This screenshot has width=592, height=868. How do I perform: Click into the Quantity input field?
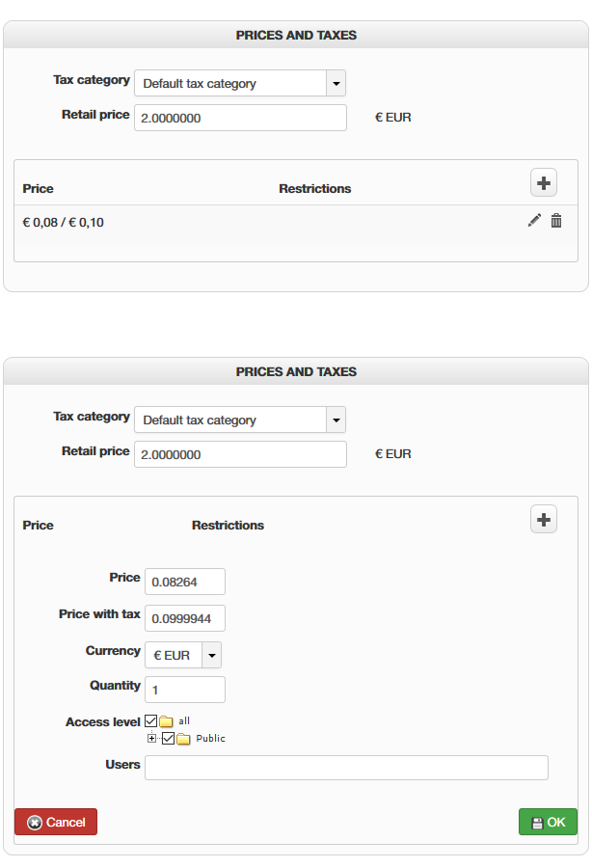point(184,690)
